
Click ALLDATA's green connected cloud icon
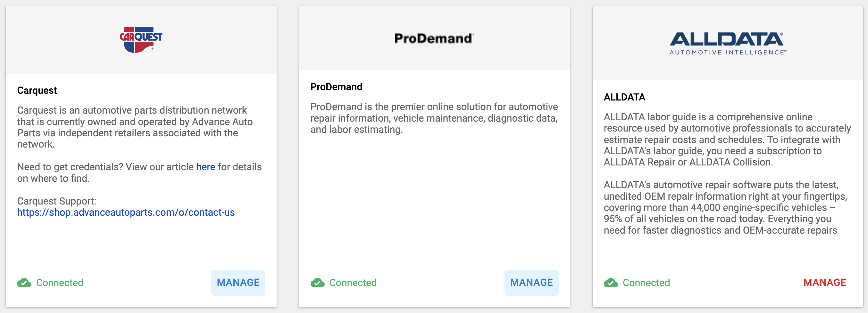(x=611, y=283)
